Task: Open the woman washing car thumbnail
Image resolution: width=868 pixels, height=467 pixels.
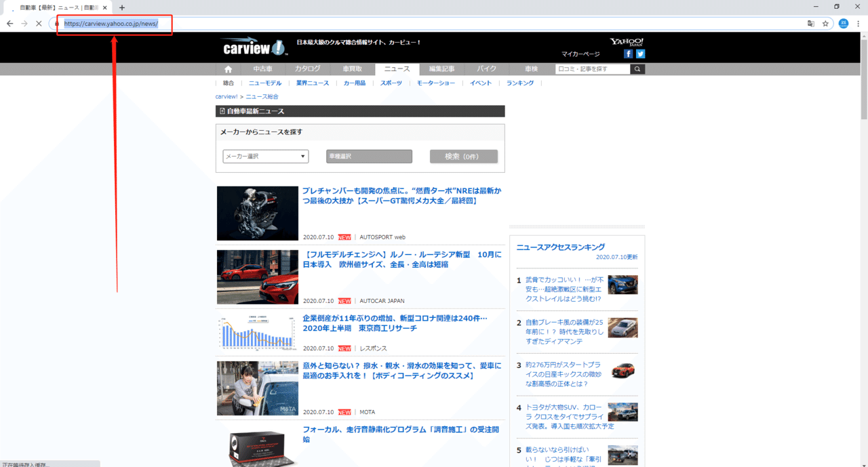Action: 258,388
